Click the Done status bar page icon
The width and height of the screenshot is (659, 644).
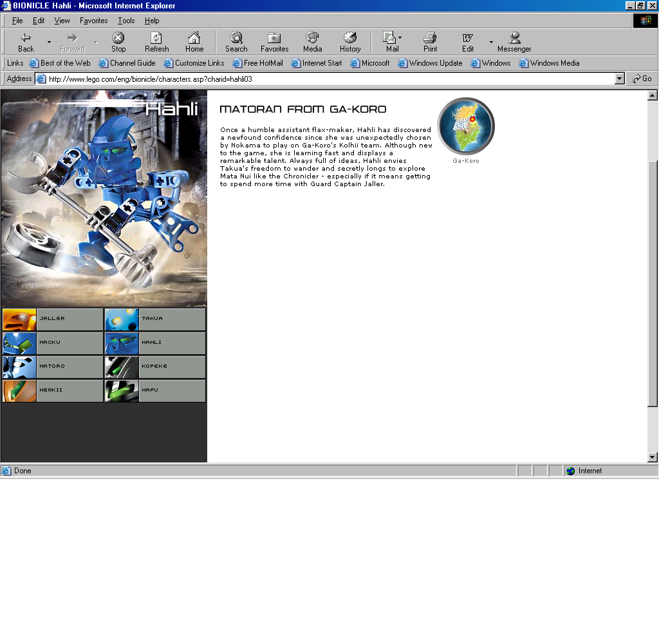coord(6,471)
